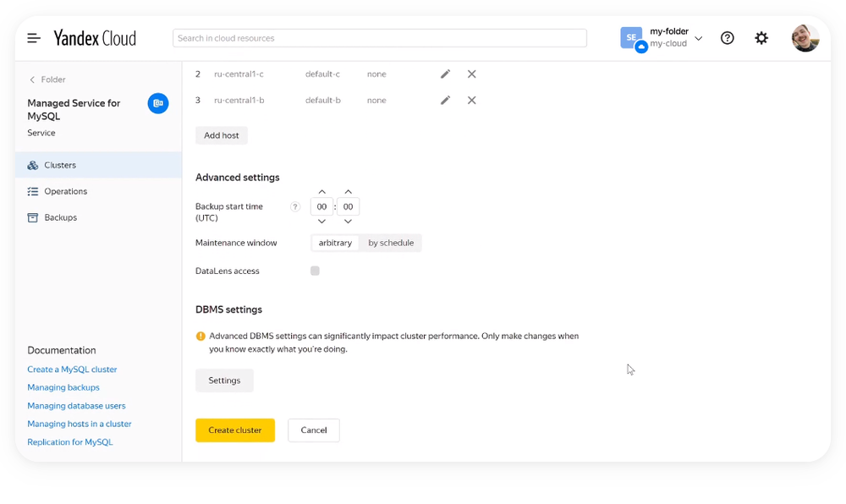846x504 pixels.
Task: Click the my-cloud label
Action: click(x=668, y=44)
